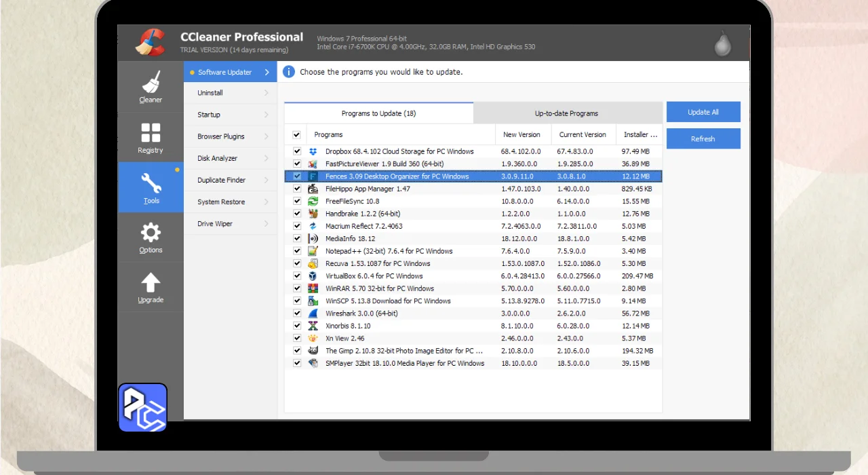Open the Cleaner section broom icon
Screen dimensions: 868x475
pyautogui.click(x=151, y=83)
